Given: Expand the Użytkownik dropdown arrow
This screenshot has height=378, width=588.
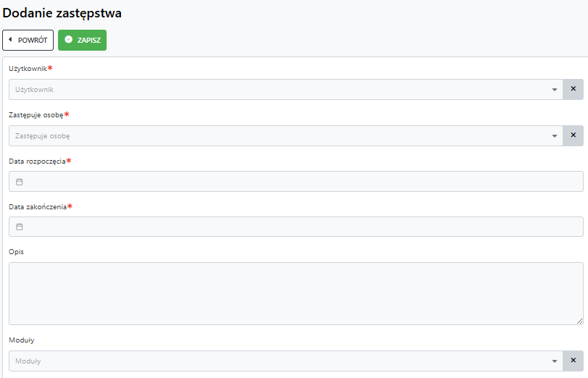Looking at the screenshot, I should click(554, 90).
